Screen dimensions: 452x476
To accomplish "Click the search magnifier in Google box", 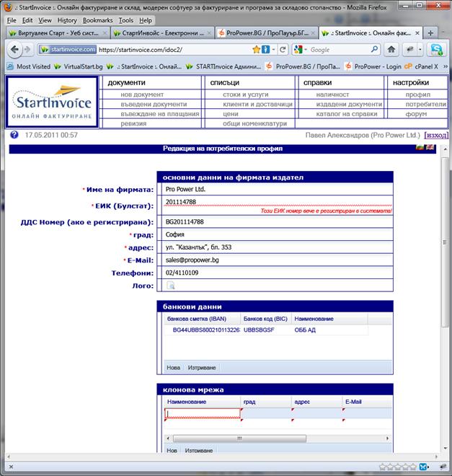I will pos(374,49).
